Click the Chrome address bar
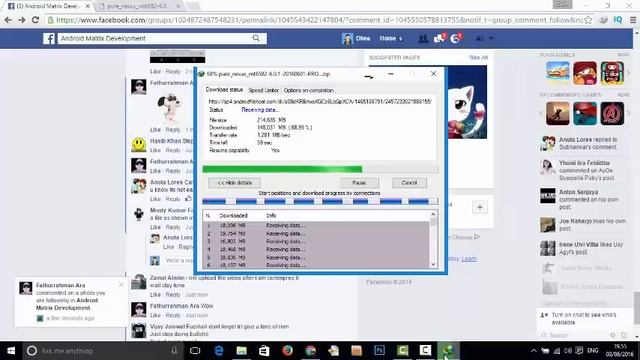Image resolution: width=640 pixels, height=360 pixels. point(319,20)
